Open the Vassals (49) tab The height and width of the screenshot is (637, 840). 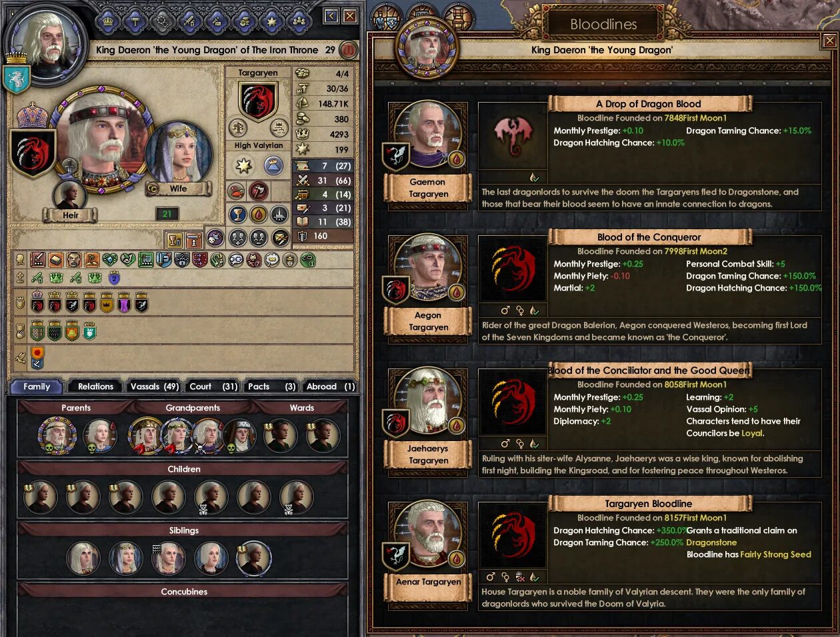coord(154,386)
